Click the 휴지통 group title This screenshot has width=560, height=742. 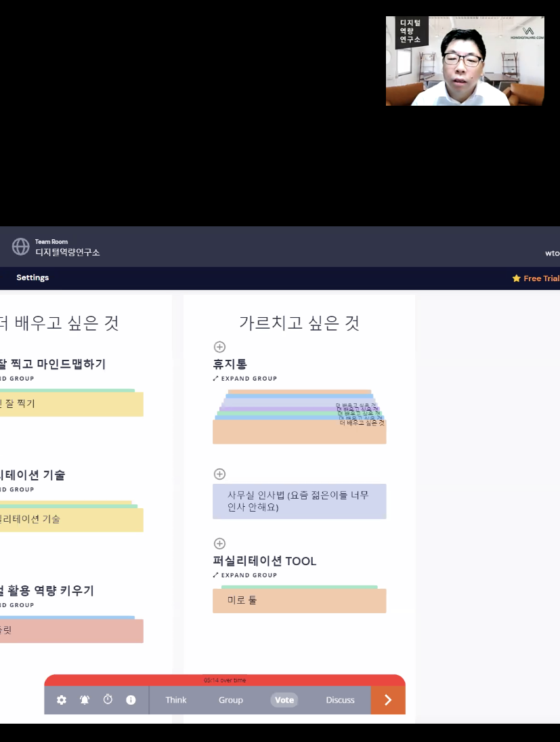[x=230, y=364]
